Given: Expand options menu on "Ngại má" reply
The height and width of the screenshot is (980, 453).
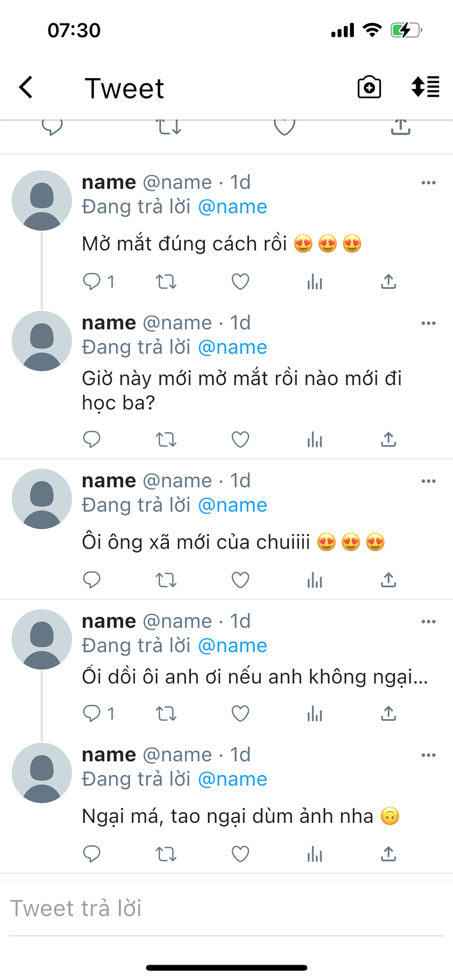Looking at the screenshot, I should pyautogui.click(x=428, y=755).
